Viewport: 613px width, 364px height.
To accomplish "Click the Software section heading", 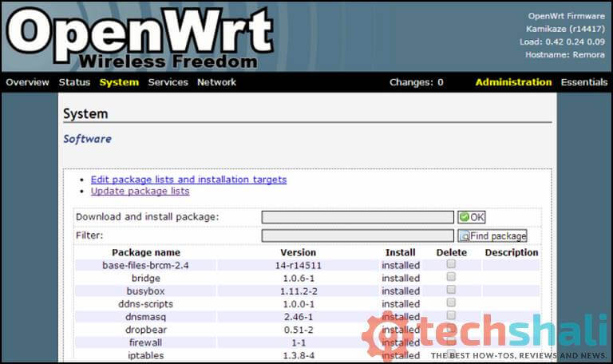I will pos(88,139).
